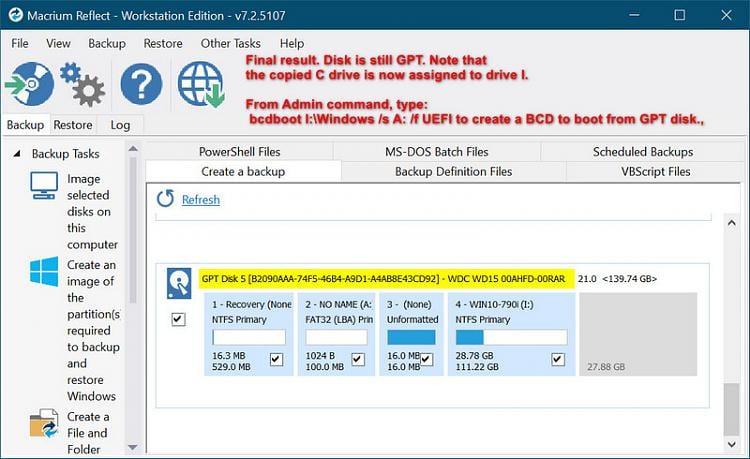Open help via the question mark icon
The height and width of the screenshot is (459, 750).
tap(141, 84)
